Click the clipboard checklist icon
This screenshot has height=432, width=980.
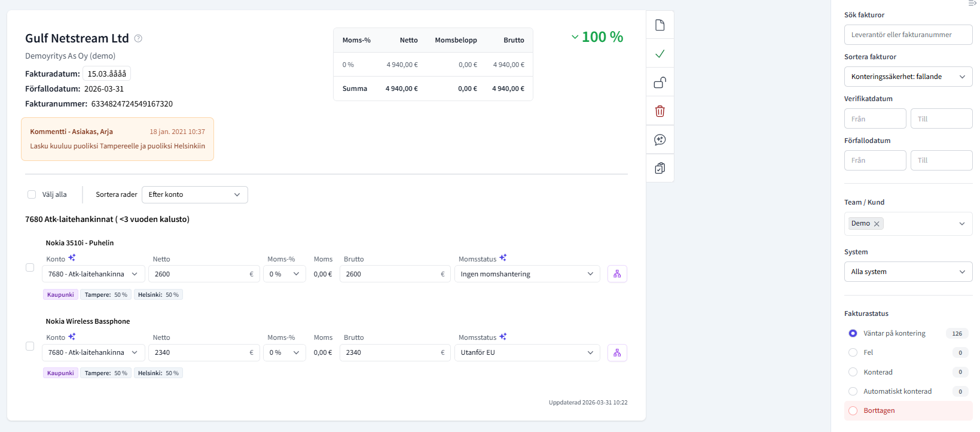pos(660,168)
